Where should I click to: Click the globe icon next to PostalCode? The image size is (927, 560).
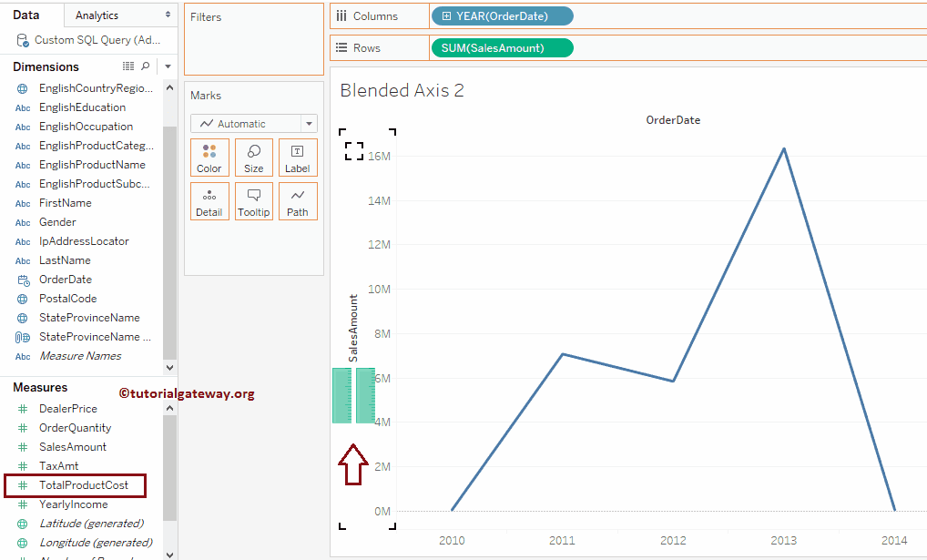pyautogui.click(x=22, y=298)
